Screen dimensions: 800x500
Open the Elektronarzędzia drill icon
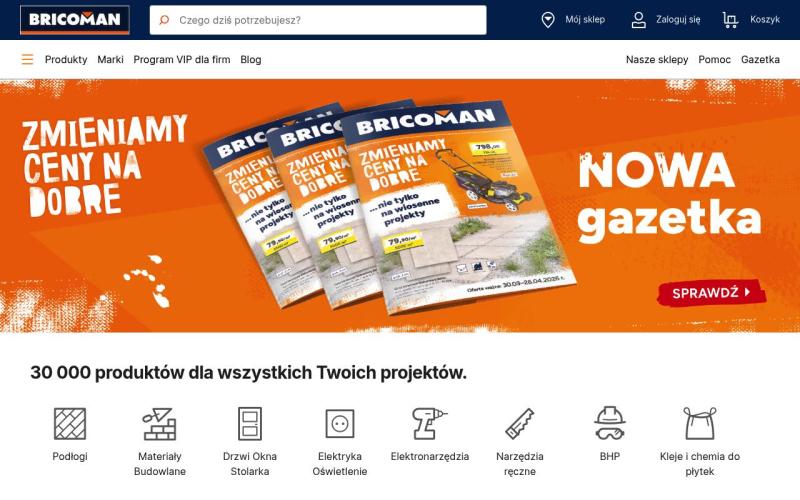point(430,423)
